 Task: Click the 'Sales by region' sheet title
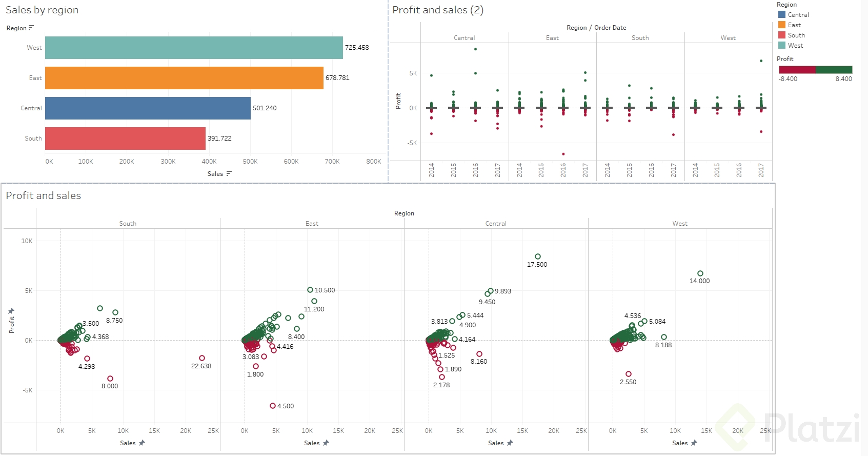(x=42, y=10)
